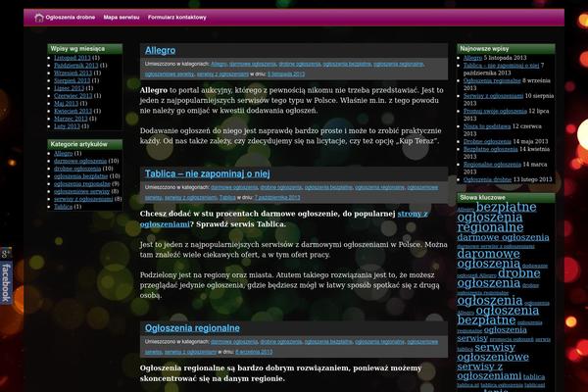This screenshot has height=392, width=588.
Task: Open darmowe ogłoszenia category in sidebar
Action: (x=80, y=161)
